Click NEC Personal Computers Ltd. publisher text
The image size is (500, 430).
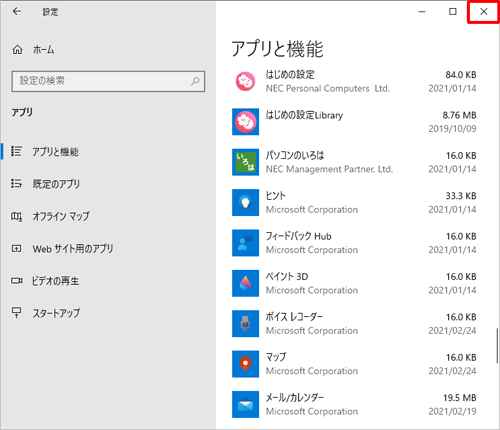tap(328, 88)
